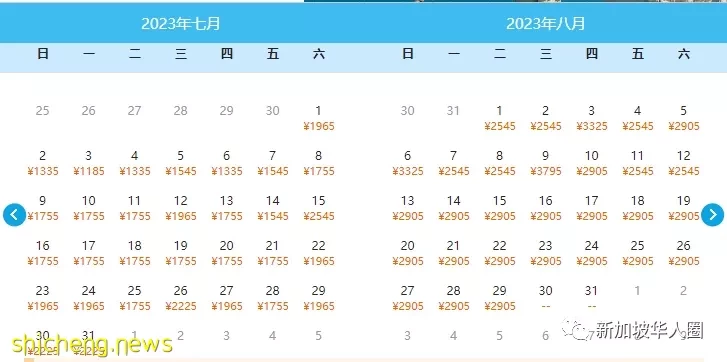Select August 30 with no price
The image size is (727, 362).
coord(546,298)
